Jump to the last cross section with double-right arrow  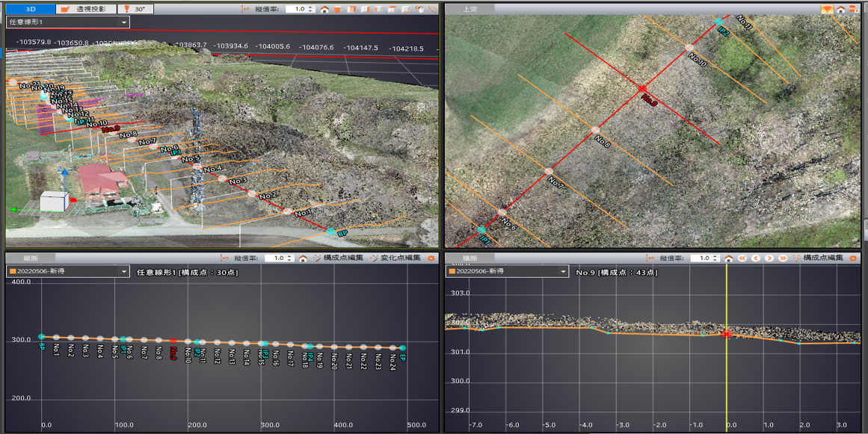(x=783, y=258)
